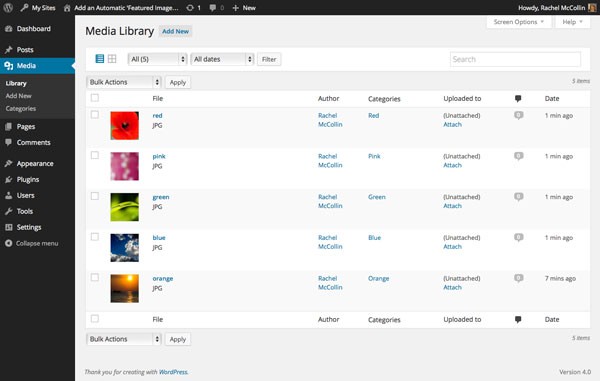600x381 pixels.
Task: Tick the checkbox for the blue image
Action: click(x=95, y=237)
